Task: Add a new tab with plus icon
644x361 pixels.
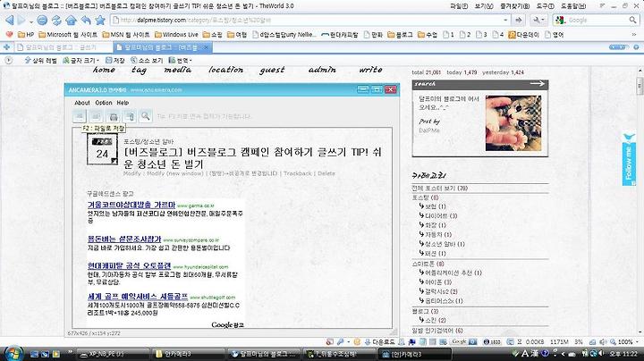Action: pyautogui.click(x=6, y=47)
